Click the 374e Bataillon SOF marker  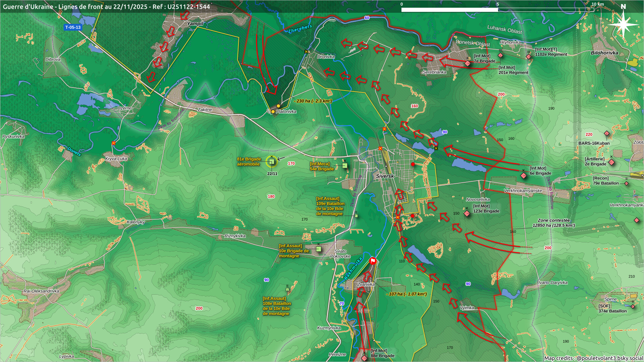pyautogui.click(x=633, y=306)
